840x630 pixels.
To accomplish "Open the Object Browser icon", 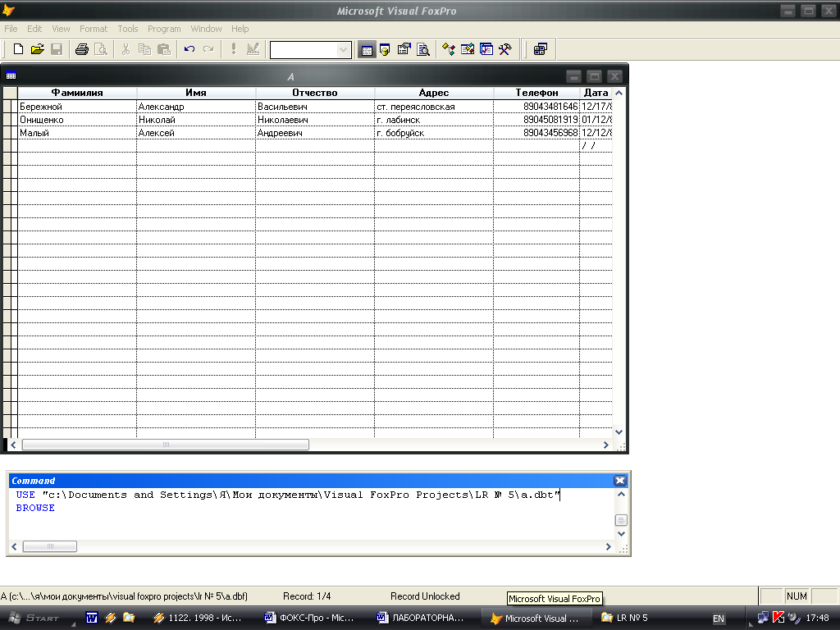I will 467,50.
